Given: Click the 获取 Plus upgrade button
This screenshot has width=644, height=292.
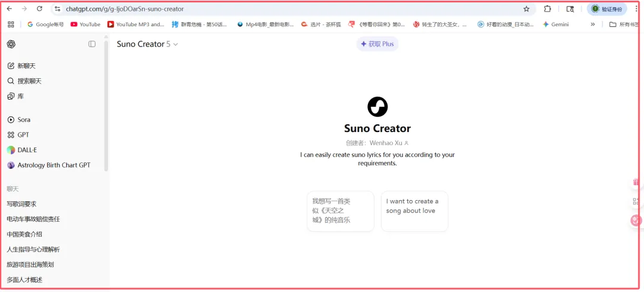Looking at the screenshot, I should (377, 44).
